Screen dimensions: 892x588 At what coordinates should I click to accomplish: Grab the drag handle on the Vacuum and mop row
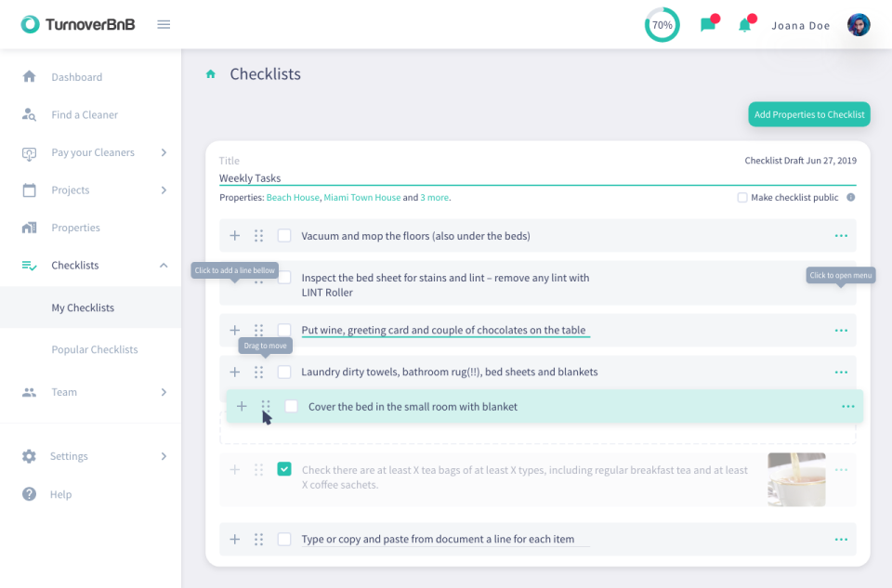point(259,235)
